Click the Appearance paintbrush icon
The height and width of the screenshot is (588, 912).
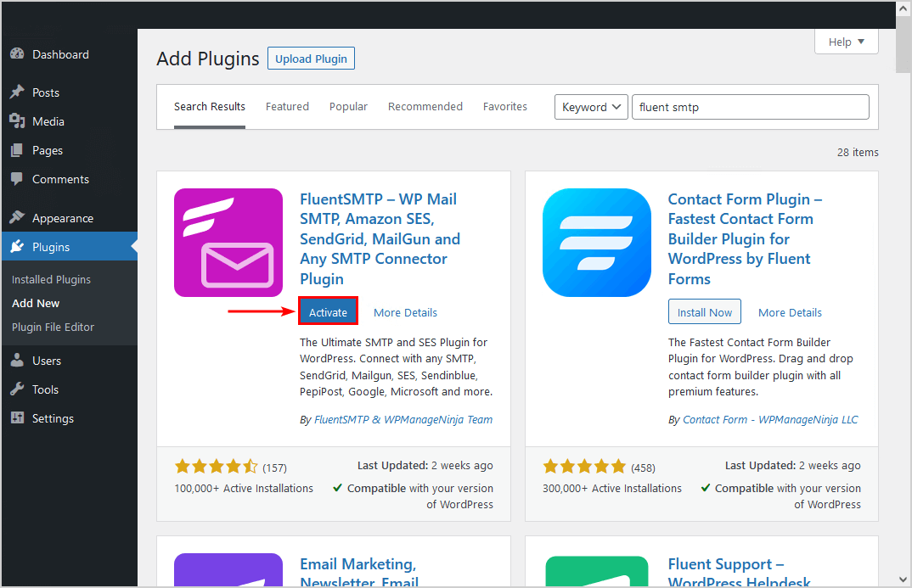click(18, 217)
